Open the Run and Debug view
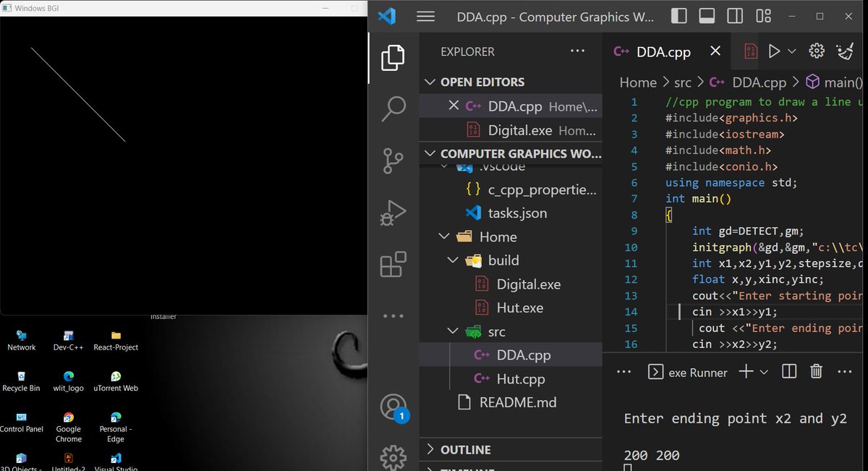Viewport: 868px width, 471px height. (393, 213)
